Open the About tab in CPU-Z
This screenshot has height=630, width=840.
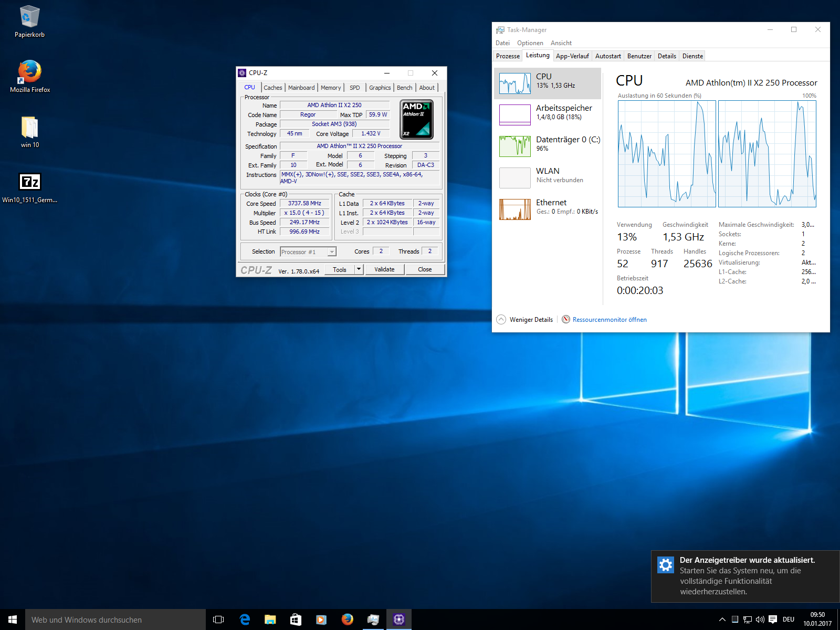tap(427, 88)
